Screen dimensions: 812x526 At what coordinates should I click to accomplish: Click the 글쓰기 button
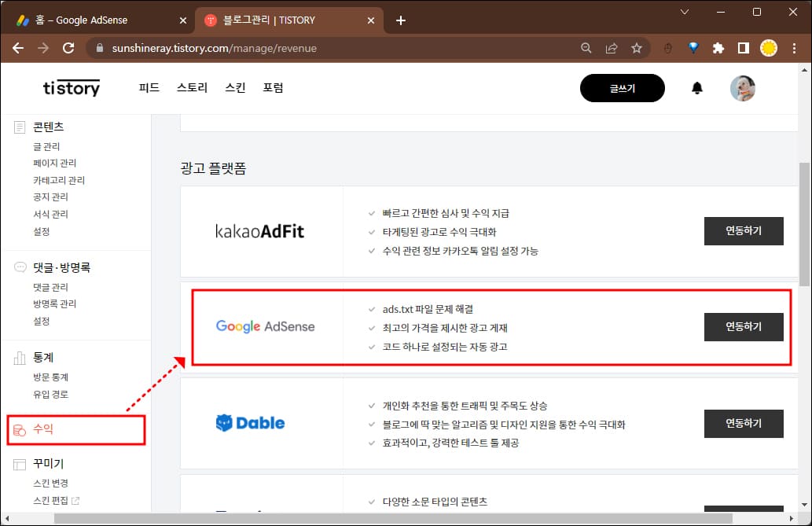623,88
